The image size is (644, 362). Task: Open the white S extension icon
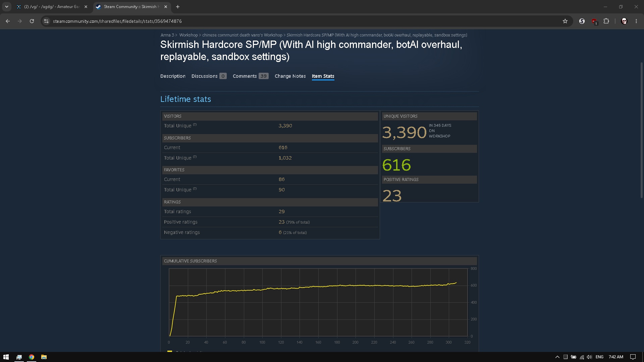tap(582, 21)
